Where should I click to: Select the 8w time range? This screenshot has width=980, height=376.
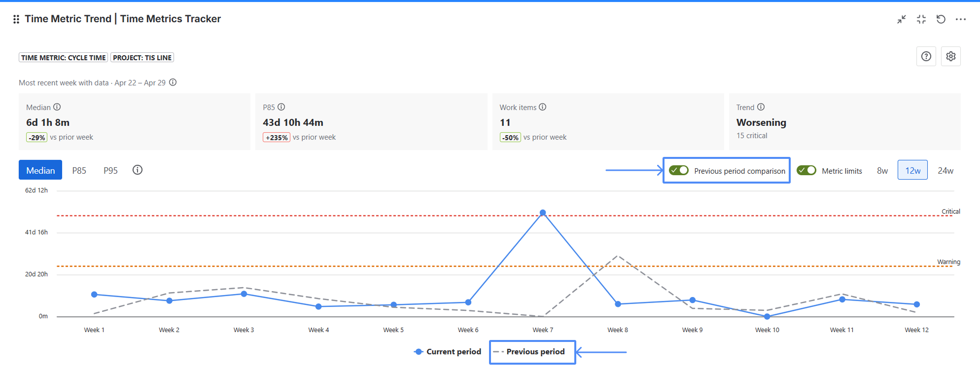pyautogui.click(x=882, y=171)
